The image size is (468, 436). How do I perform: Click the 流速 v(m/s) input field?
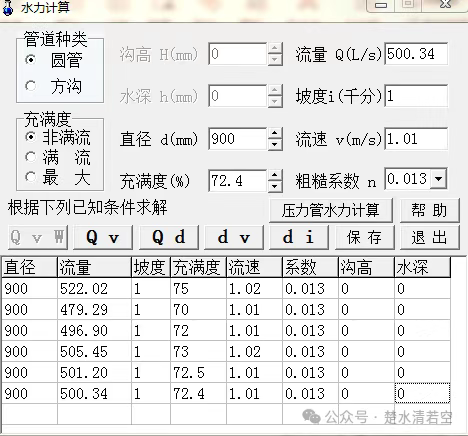(416, 139)
